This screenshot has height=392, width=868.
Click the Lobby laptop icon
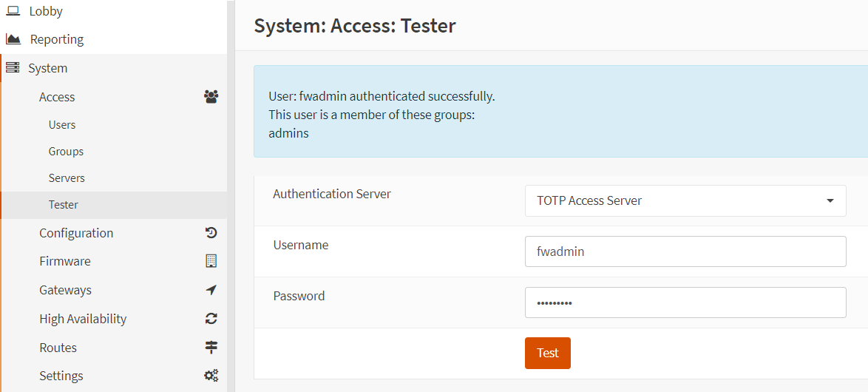pyautogui.click(x=13, y=11)
